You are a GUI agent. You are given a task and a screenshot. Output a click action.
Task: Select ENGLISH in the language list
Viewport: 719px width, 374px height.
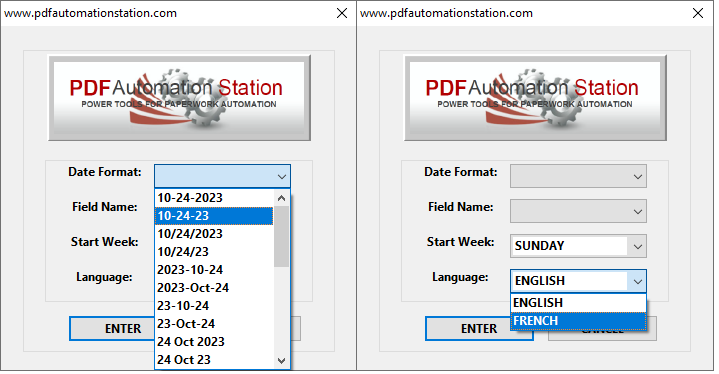tap(578, 303)
